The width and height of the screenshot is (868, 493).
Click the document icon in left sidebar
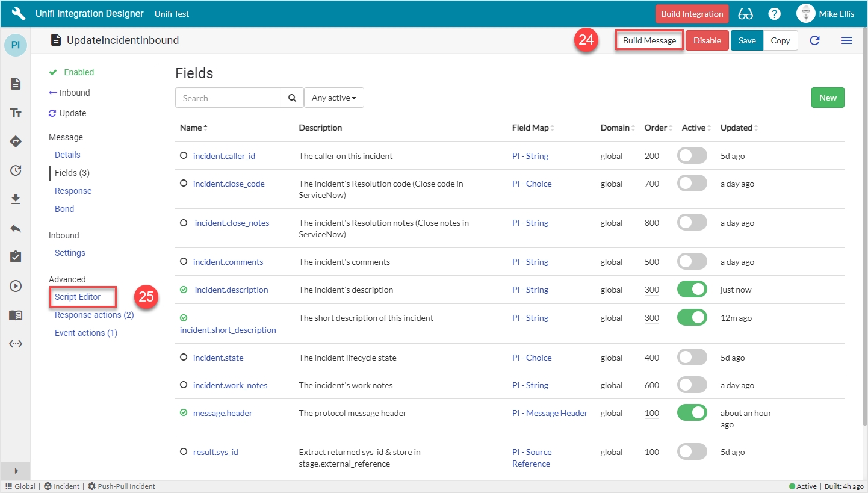(x=16, y=84)
